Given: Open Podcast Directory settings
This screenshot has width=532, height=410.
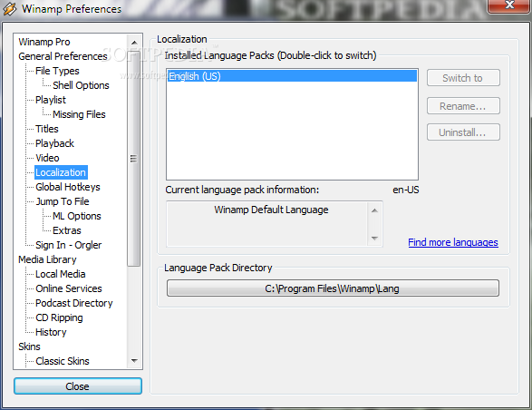Looking at the screenshot, I should 74,303.
